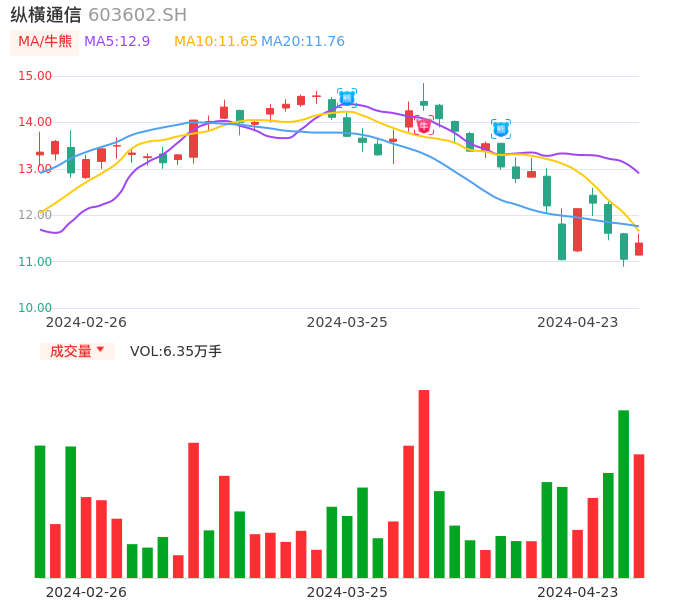Screen dimensions: 686x606
Task: Select the tallest green volume bar
Action: (x=624, y=493)
